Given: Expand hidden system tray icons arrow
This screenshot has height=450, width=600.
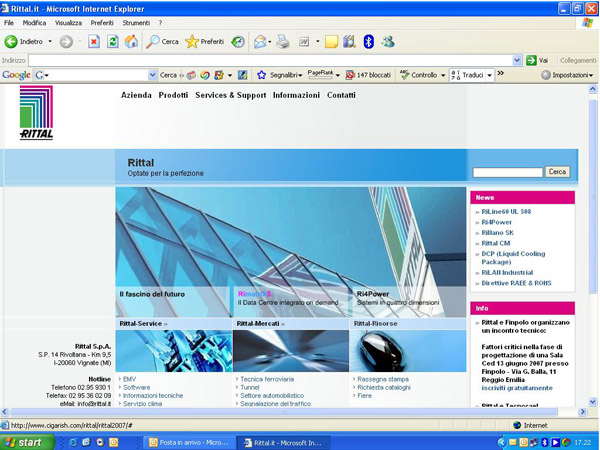Looking at the screenshot, I should (x=501, y=443).
